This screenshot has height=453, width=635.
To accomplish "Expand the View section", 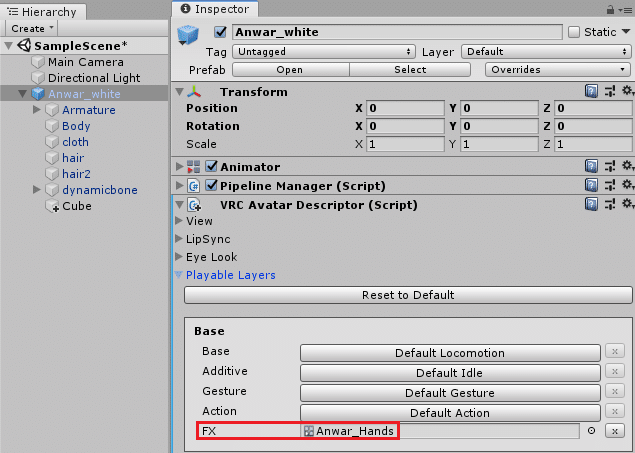I will tap(179, 221).
